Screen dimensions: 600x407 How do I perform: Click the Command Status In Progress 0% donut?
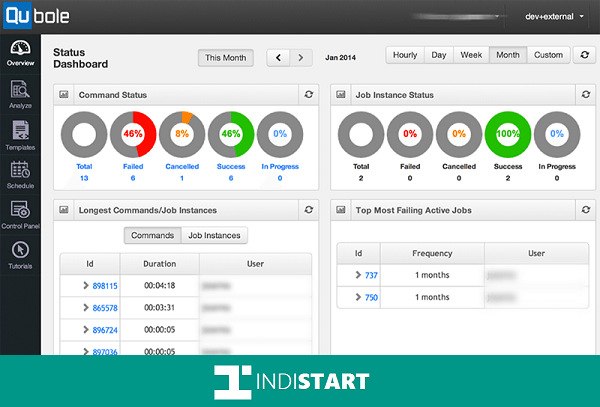[x=280, y=134]
